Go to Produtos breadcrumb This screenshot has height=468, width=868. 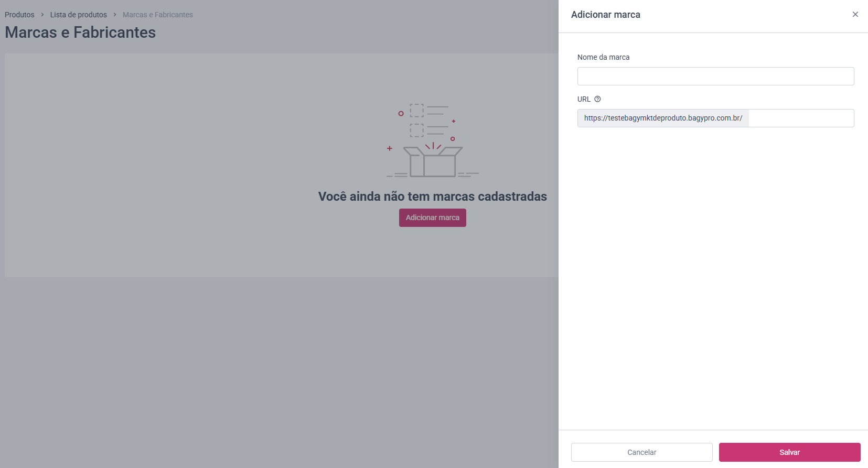pos(19,15)
